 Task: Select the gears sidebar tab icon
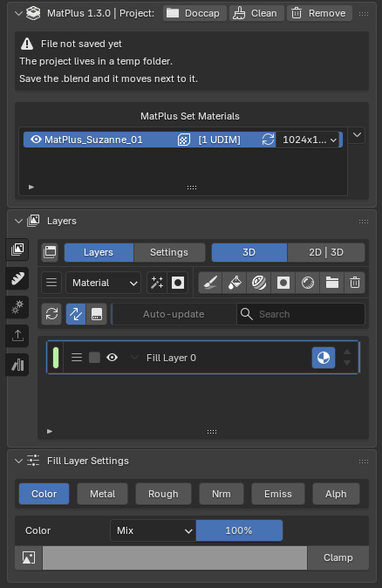[x=17, y=307]
